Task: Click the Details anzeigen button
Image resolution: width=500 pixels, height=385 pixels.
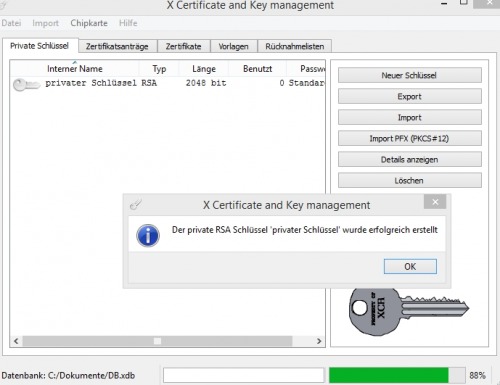Action: 410,159
